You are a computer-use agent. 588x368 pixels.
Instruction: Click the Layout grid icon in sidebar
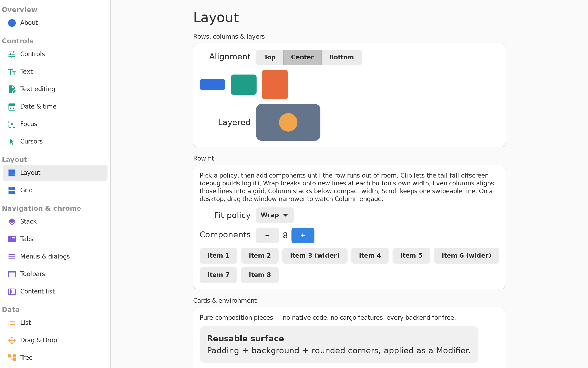12,173
